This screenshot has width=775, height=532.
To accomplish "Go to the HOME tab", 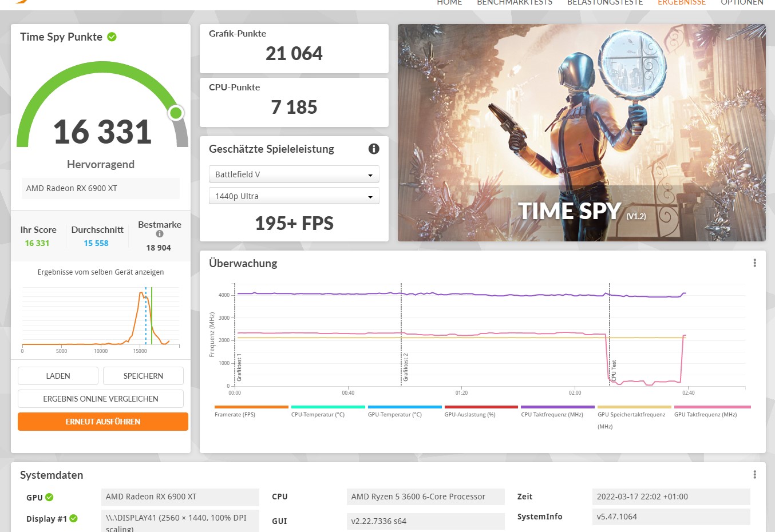I will pyautogui.click(x=449, y=2).
